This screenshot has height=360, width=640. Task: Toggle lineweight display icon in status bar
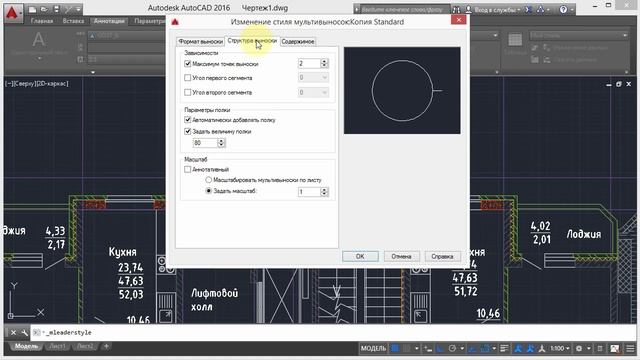(x=504, y=348)
